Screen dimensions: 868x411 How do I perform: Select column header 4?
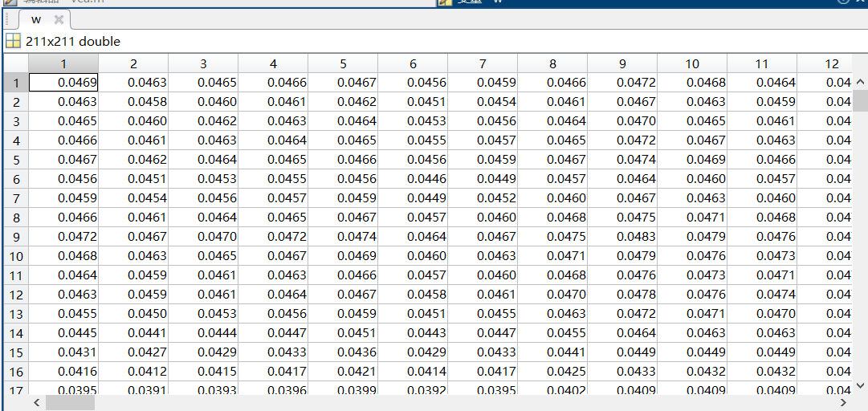[273, 63]
